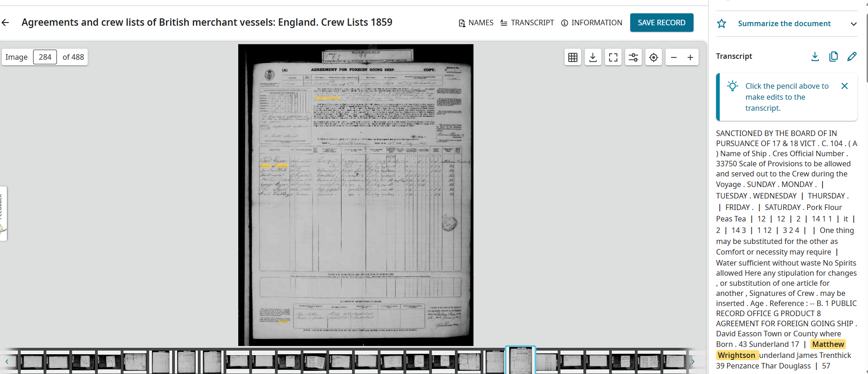
Task: Open image adjustment sliders tool
Action: tap(633, 57)
